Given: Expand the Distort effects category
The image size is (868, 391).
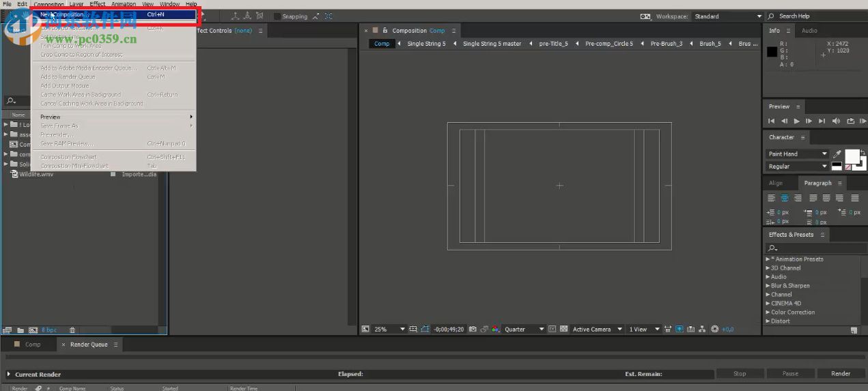Looking at the screenshot, I should 768,321.
